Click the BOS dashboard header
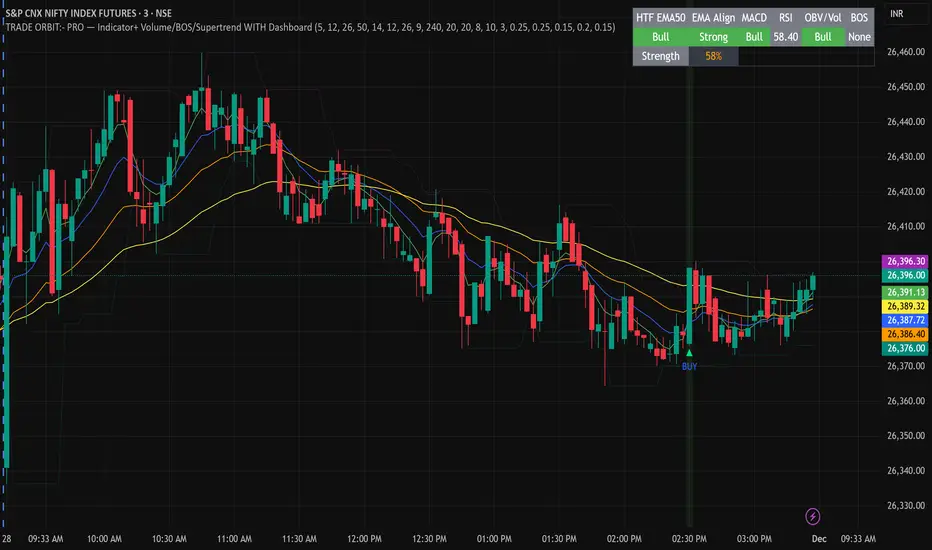 click(859, 18)
